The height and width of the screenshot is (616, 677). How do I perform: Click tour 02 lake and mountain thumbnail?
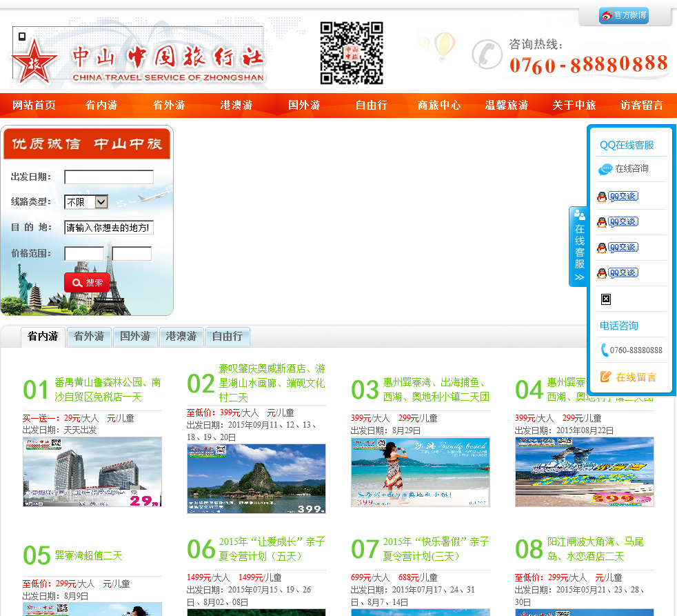coord(256,479)
